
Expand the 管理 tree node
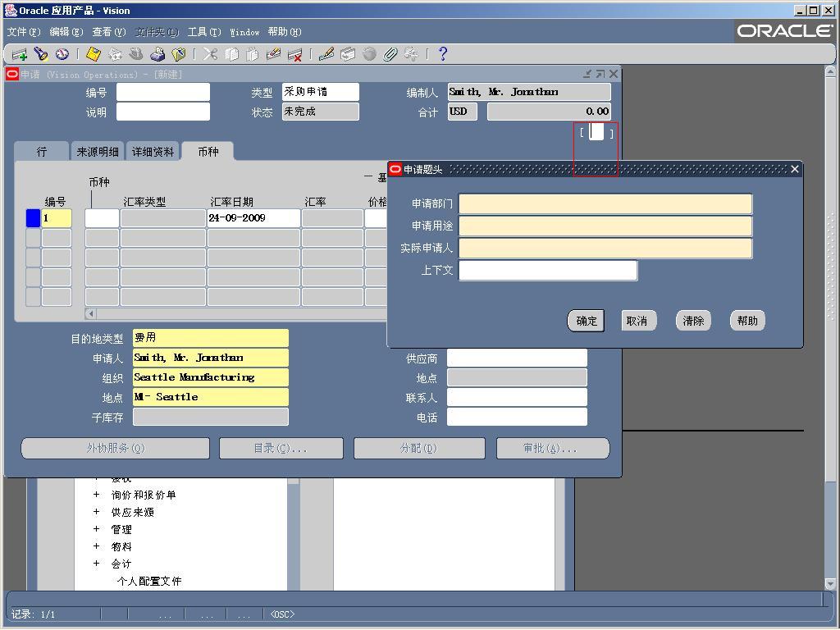tap(97, 529)
